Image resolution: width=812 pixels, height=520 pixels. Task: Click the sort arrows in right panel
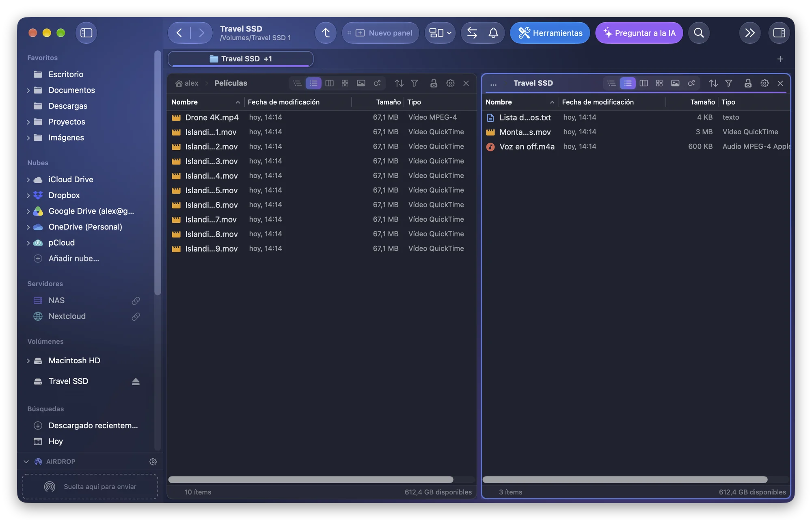tap(713, 83)
